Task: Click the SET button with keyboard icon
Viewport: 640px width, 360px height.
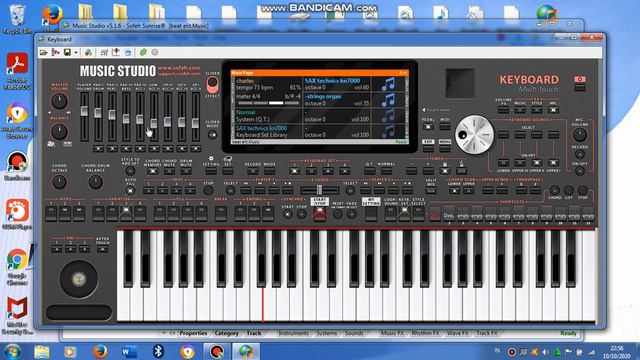Action: point(228,171)
